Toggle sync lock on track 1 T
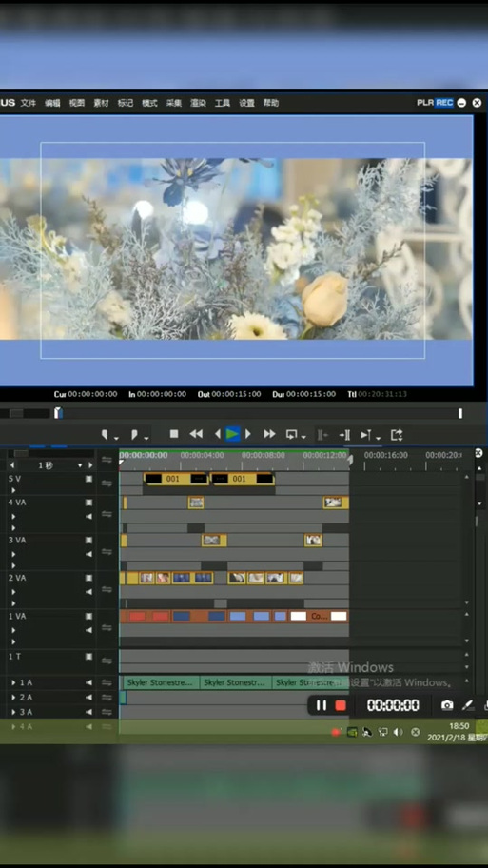 [x=107, y=661]
